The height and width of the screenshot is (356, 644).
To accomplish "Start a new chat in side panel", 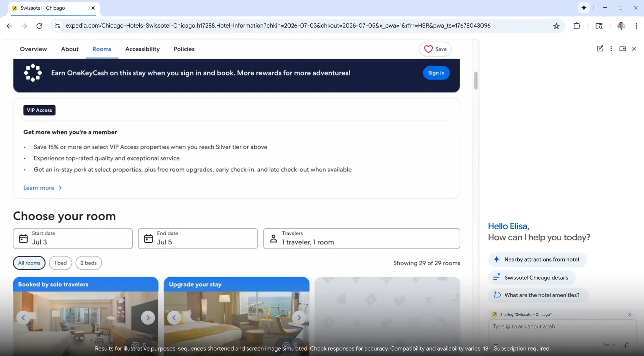I will (x=600, y=49).
